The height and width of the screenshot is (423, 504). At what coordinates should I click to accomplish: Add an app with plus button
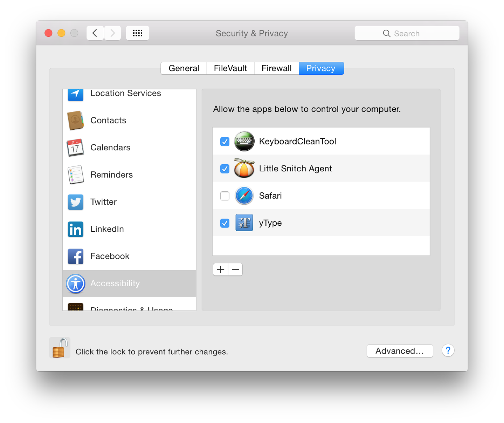click(221, 270)
